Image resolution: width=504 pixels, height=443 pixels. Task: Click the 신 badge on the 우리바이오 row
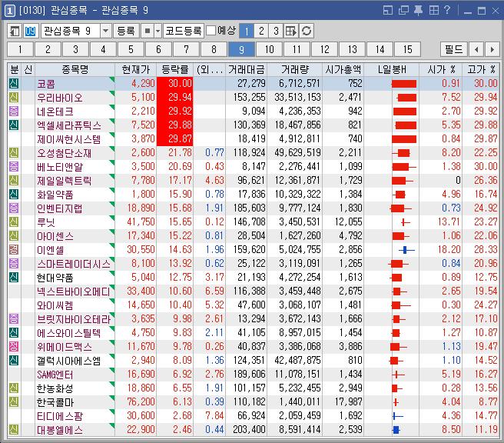(14, 97)
